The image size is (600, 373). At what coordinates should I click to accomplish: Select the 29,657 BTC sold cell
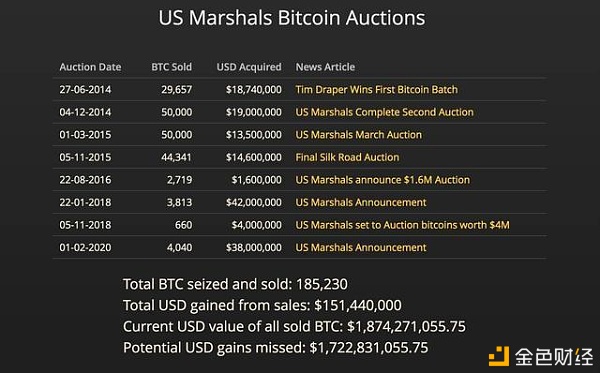pyautogui.click(x=176, y=90)
